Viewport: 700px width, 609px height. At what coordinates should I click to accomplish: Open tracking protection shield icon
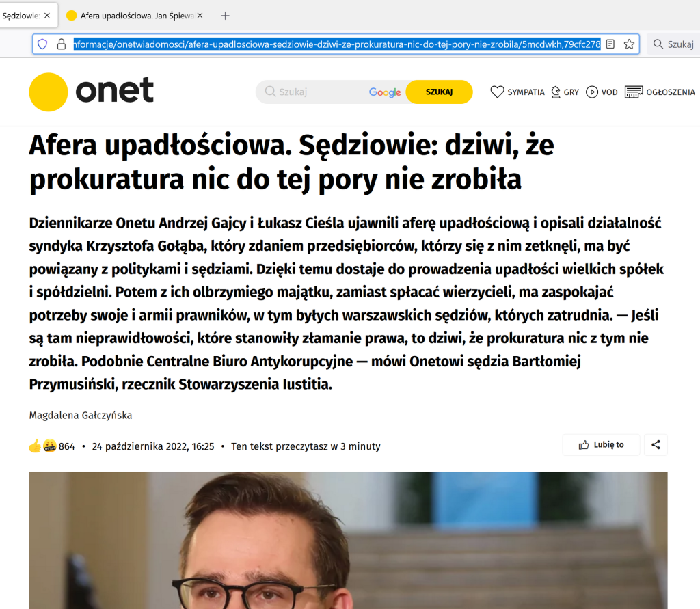(x=42, y=44)
